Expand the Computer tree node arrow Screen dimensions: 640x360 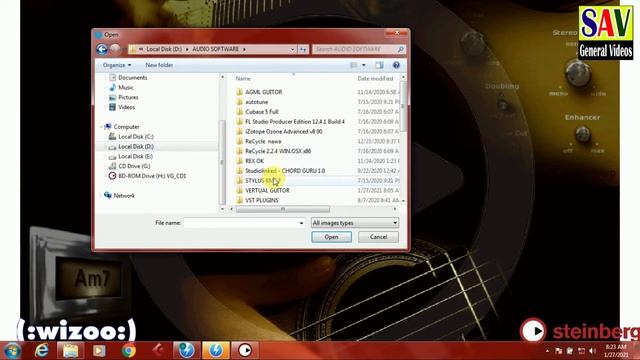point(101,127)
